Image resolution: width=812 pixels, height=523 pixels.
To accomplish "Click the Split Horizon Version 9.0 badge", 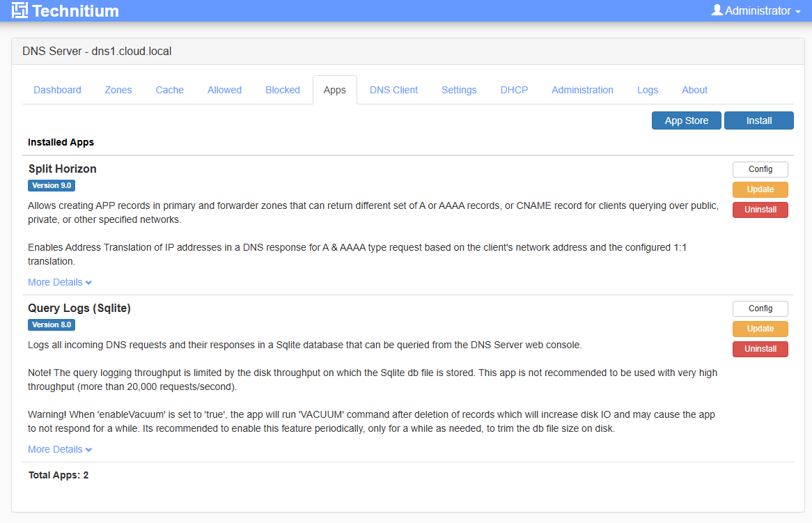I will pos(52,185).
